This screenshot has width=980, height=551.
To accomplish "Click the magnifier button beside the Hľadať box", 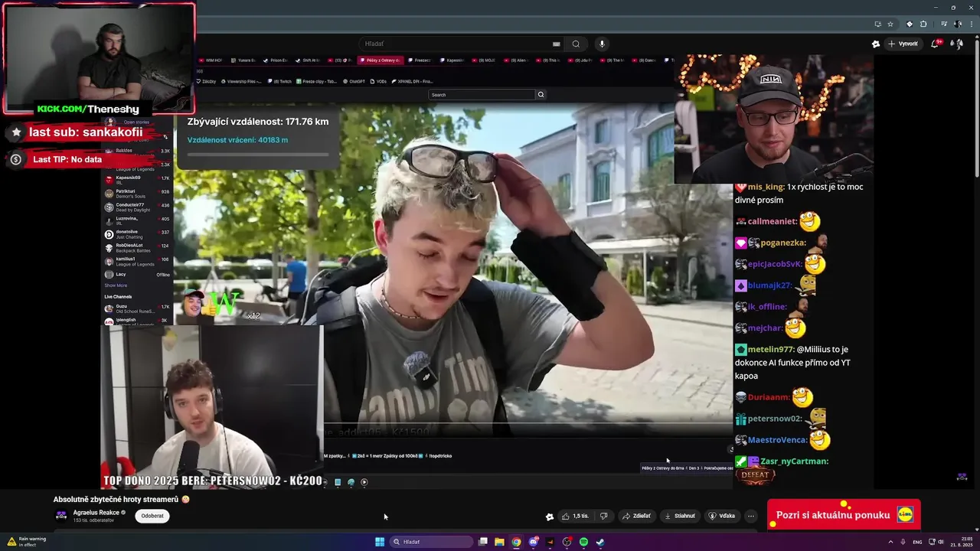I will (576, 44).
